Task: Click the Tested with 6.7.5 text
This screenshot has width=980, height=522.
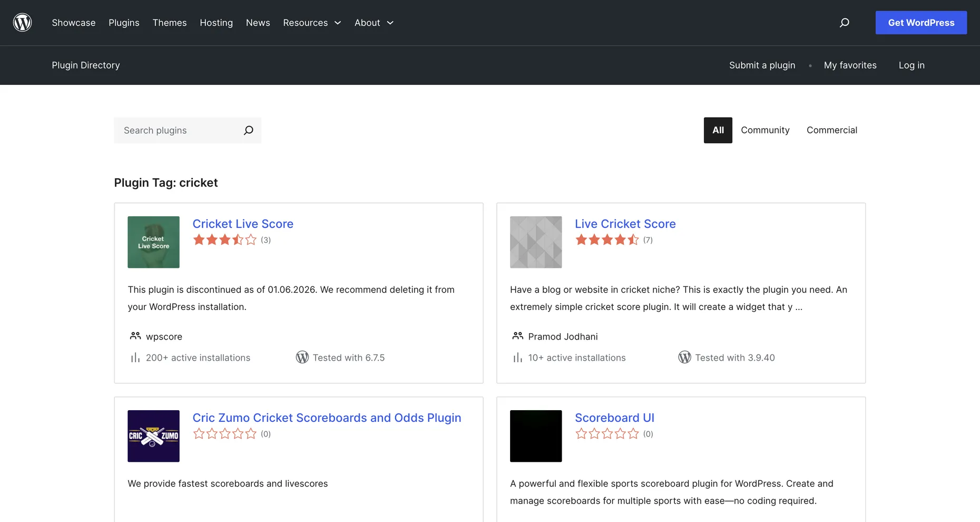Action: [349, 357]
